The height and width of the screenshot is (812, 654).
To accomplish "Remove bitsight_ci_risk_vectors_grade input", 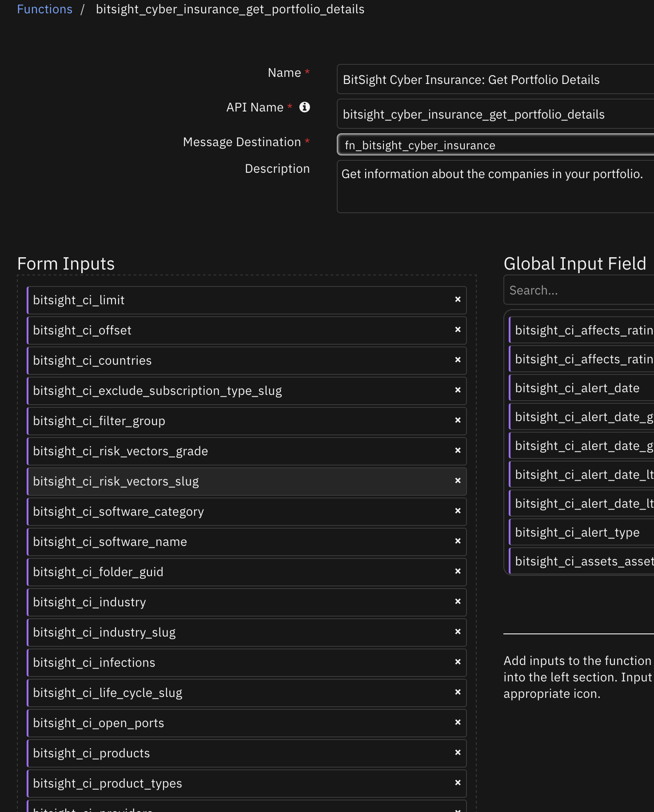I will point(458,450).
